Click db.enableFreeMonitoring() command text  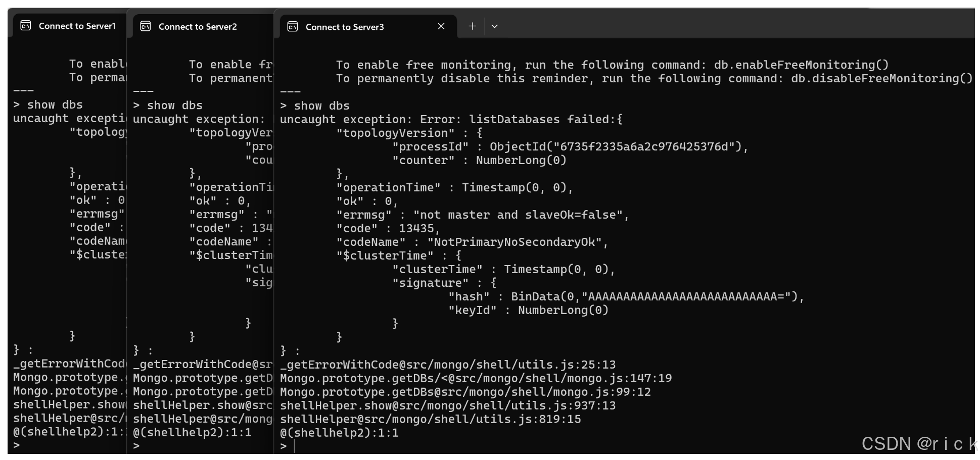801,65
